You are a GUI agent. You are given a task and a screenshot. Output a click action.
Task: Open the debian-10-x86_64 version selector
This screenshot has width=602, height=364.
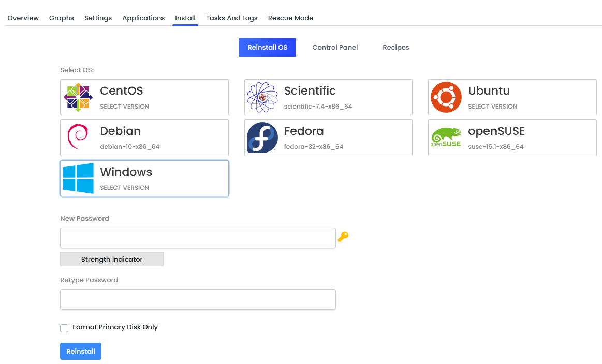coord(130,146)
